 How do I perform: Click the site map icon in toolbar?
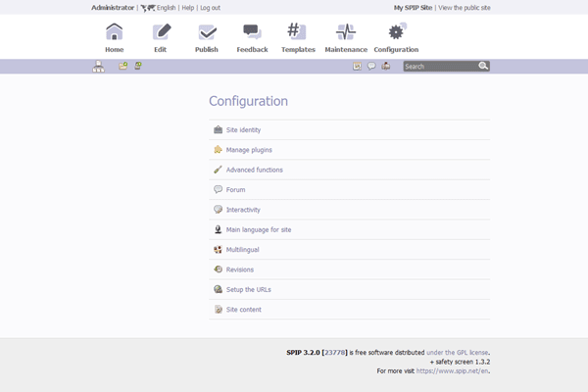coord(98,67)
